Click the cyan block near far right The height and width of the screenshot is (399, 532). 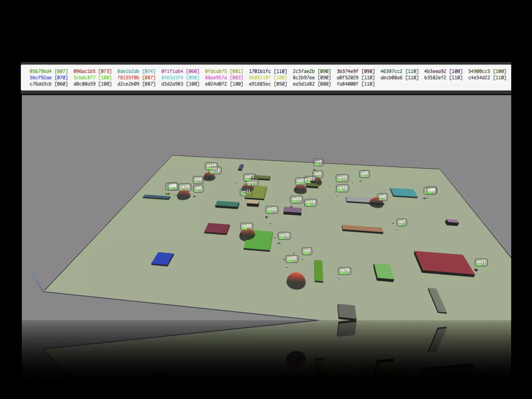403,192
